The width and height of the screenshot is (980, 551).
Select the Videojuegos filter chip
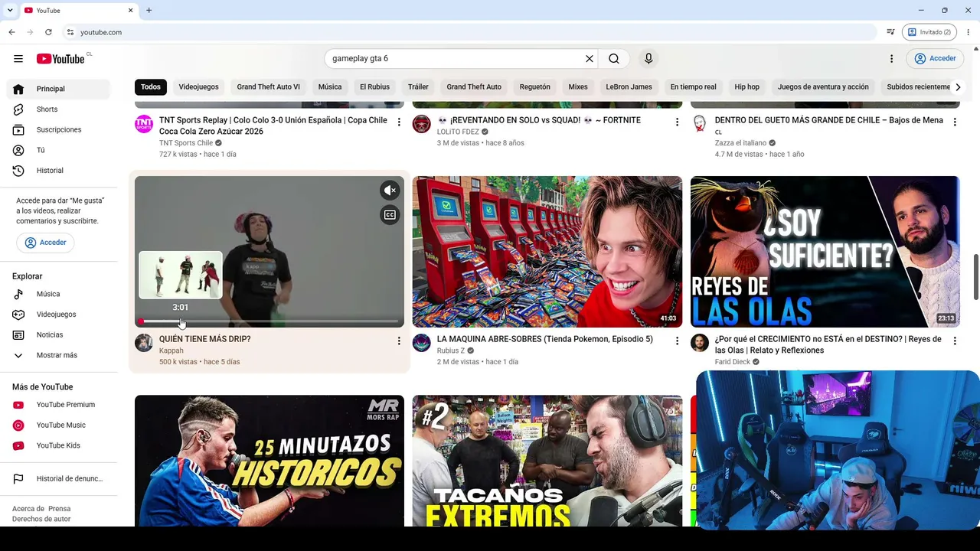pos(198,87)
